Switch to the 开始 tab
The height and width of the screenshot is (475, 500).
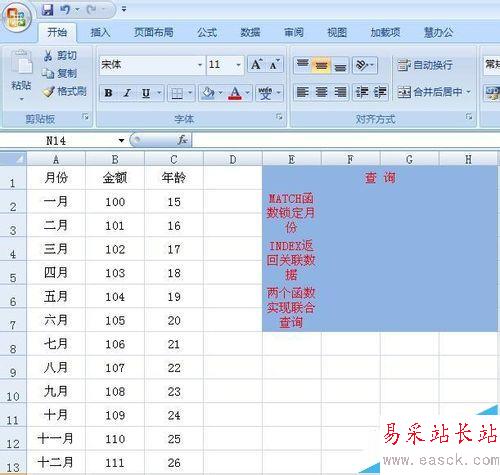click(57, 32)
